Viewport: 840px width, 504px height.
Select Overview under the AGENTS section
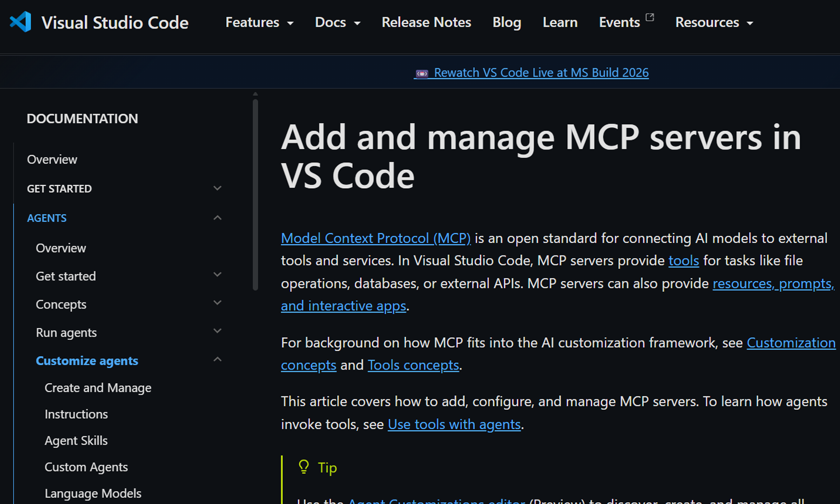(61, 248)
